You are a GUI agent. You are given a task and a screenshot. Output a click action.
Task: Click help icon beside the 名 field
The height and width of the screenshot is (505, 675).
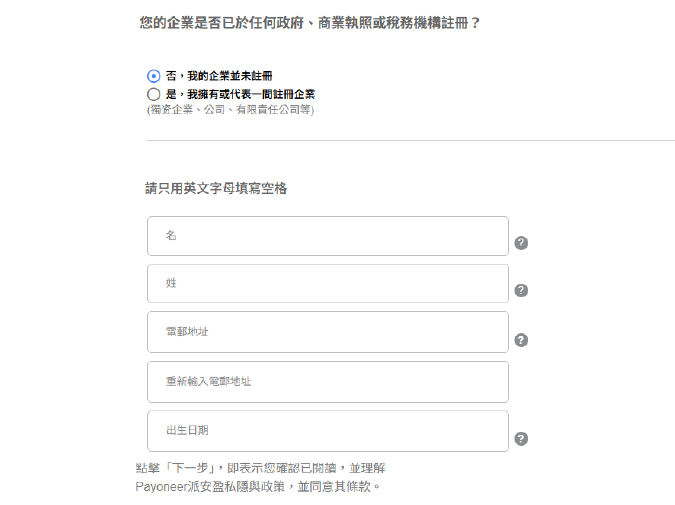[521, 243]
